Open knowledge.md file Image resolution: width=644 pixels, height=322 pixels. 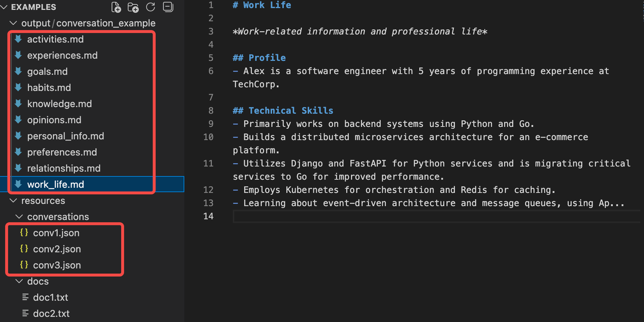(x=59, y=104)
